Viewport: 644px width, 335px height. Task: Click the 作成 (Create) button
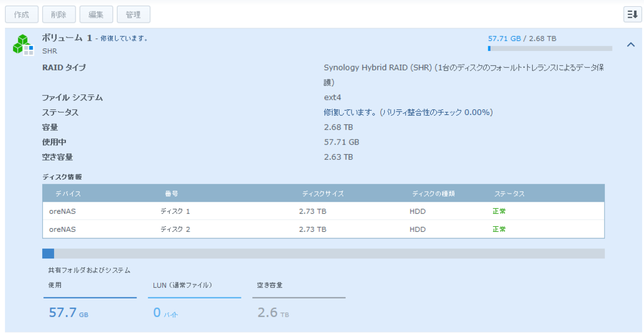click(21, 14)
